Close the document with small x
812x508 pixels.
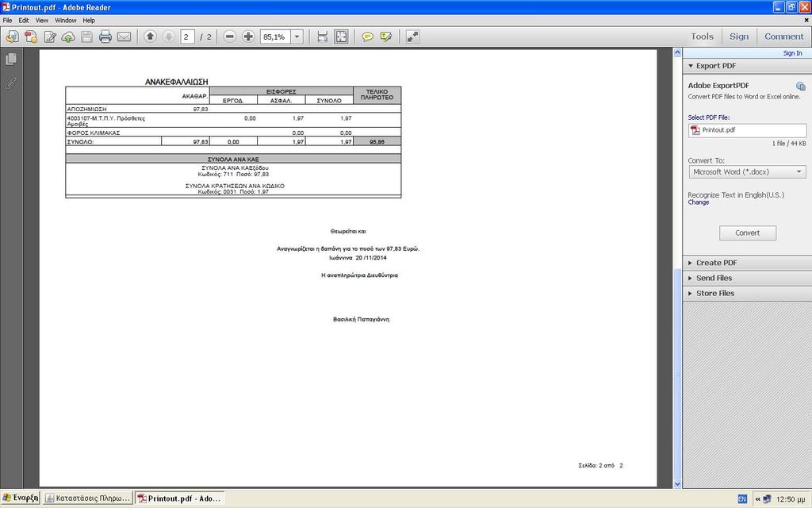tap(806, 20)
